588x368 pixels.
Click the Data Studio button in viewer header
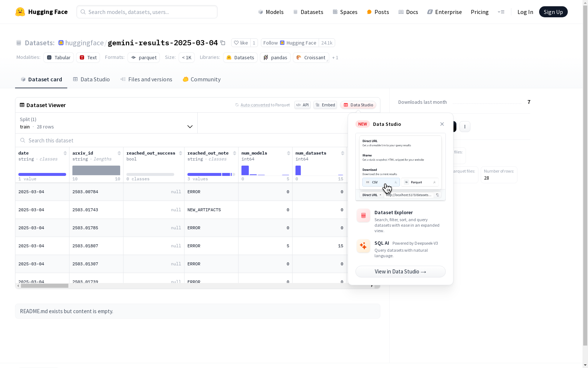(x=358, y=105)
